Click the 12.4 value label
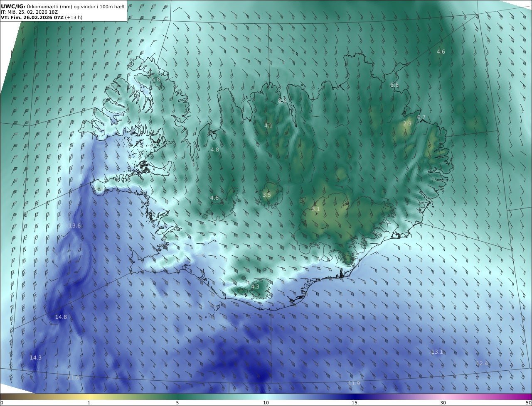532x406 pixels. tap(482, 363)
